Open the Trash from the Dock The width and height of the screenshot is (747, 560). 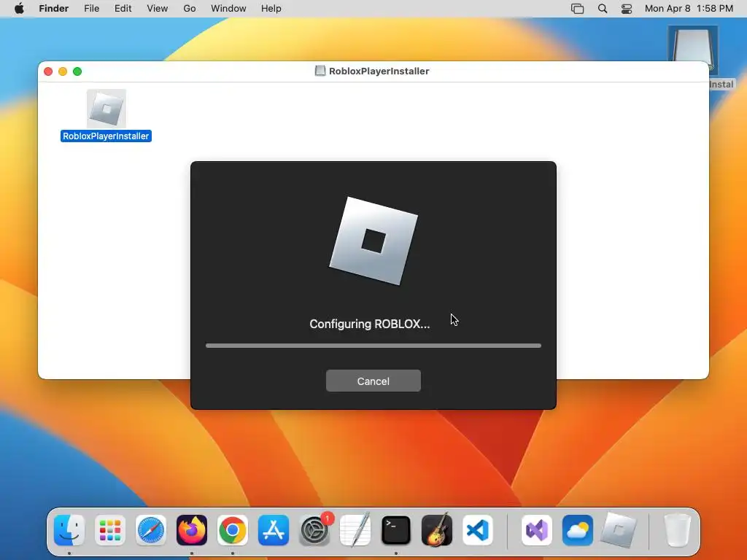click(678, 530)
